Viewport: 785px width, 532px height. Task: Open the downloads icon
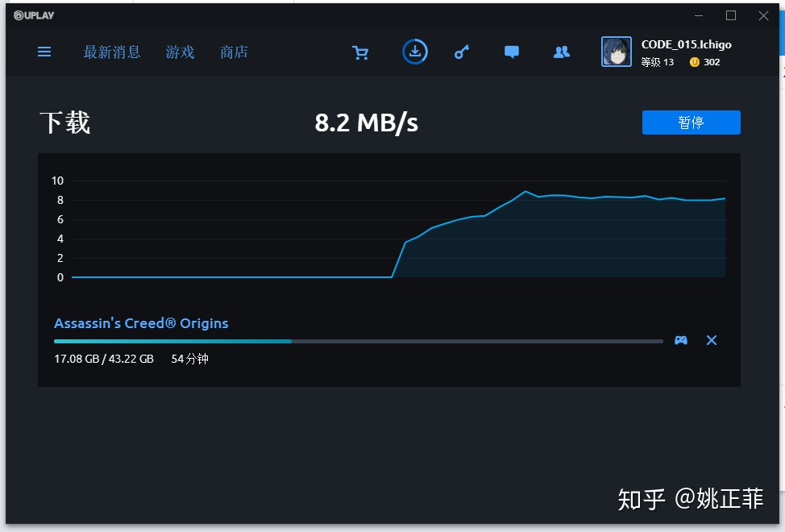pos(414,52)
